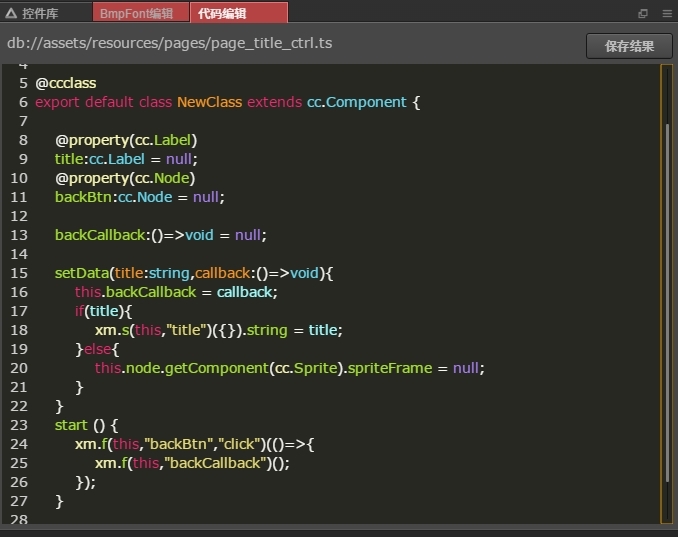Click the "backBtn" string on line 24
The height and width of the screenshot is (537, 678).
pos(179,444)
